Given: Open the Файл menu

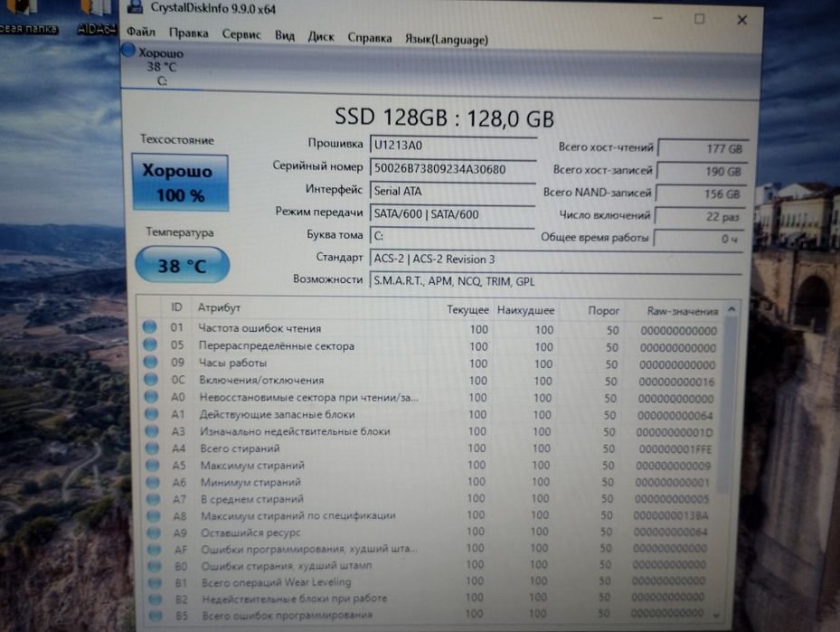Looking at the screenshot, I should coord(141,33).
